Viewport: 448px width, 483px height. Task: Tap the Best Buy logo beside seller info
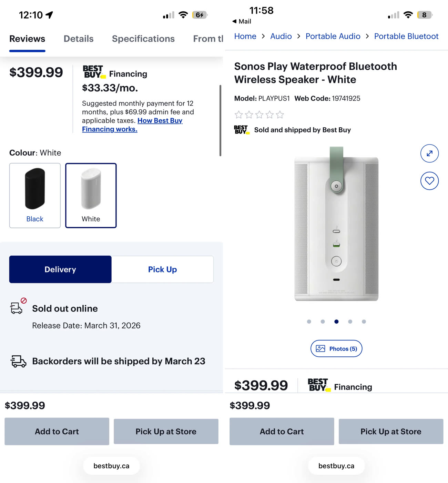coord(242,130)
